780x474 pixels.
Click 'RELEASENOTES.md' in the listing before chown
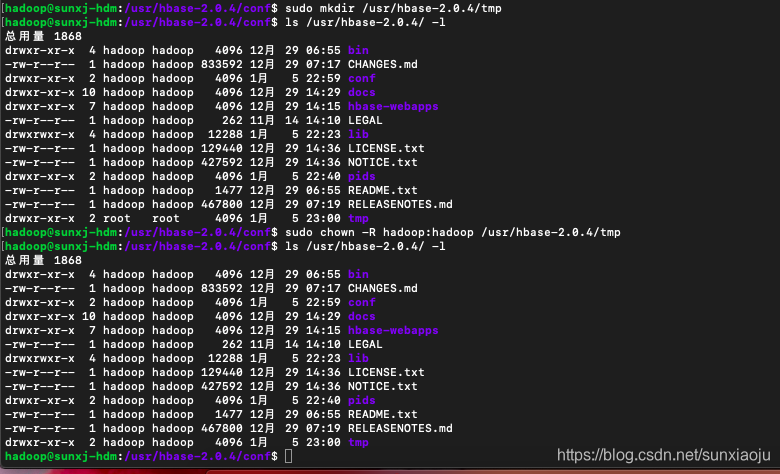(x=400, y=204)
